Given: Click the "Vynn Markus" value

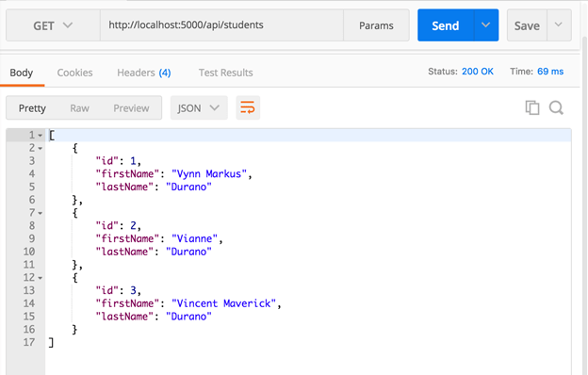Looking at the screenshot, I should (x=209, y=174).
